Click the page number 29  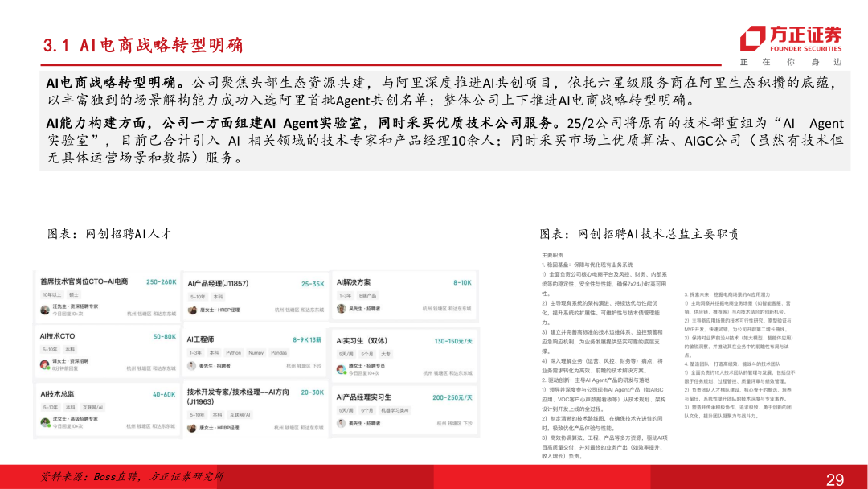click(835, 479)
